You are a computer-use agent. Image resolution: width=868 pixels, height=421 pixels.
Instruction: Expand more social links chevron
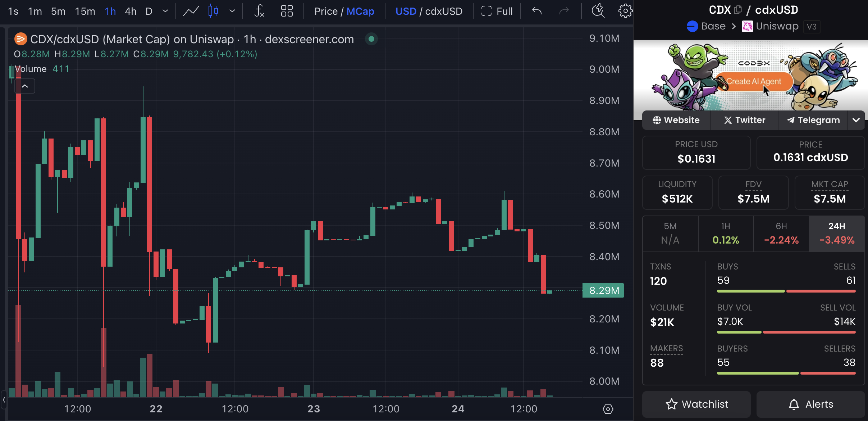coord(856,120)
